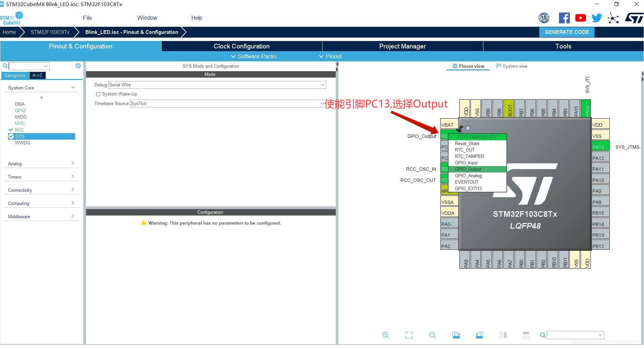Select DMA in System Core list
Screen dimensions: 644x348
(x=20, y=104)
